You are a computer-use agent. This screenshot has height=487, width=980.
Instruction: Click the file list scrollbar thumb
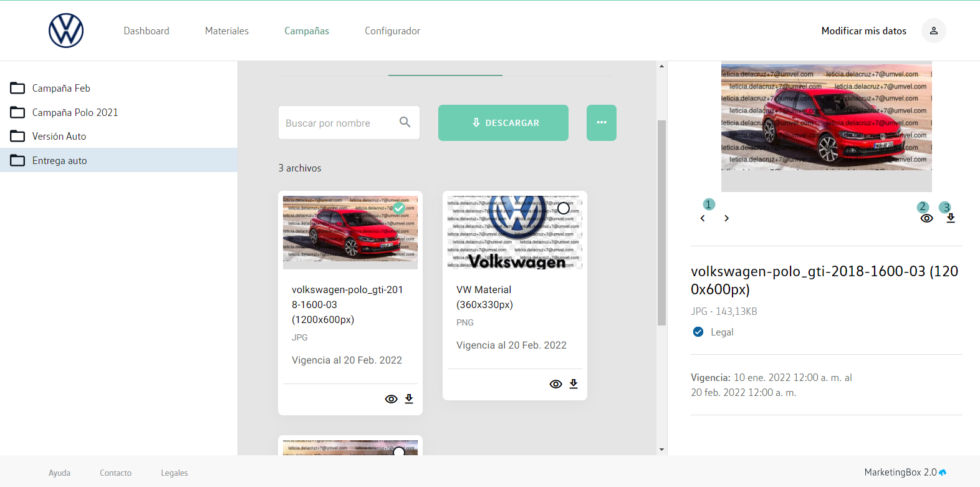[x=661, y=223]
